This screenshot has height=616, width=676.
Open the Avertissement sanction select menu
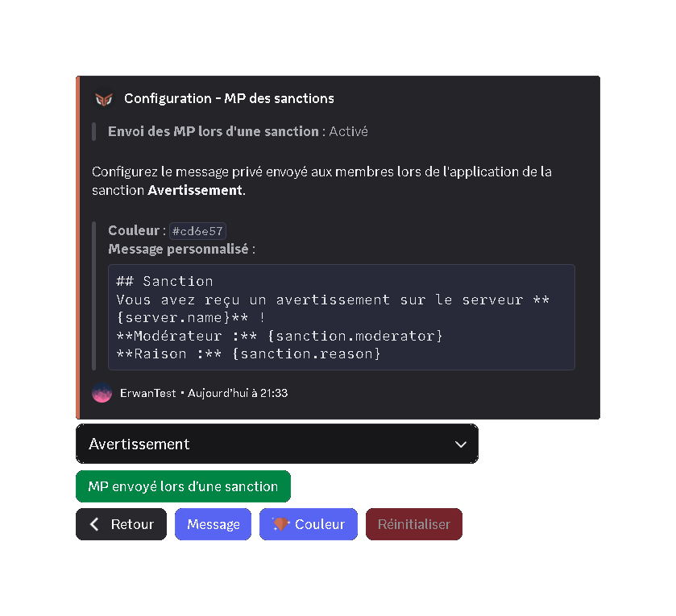[x=277, y=444]
